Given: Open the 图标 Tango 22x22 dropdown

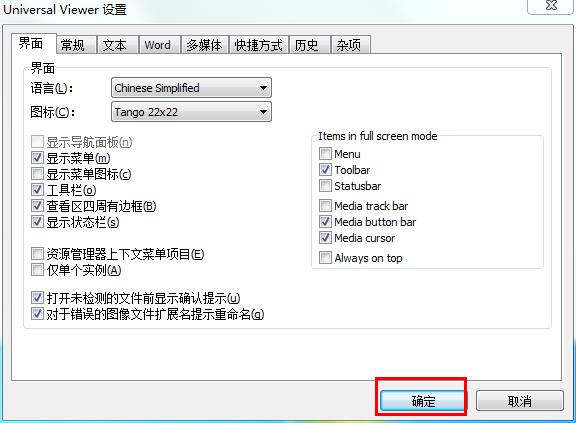Looking at the screenshot, I should 191,112.
